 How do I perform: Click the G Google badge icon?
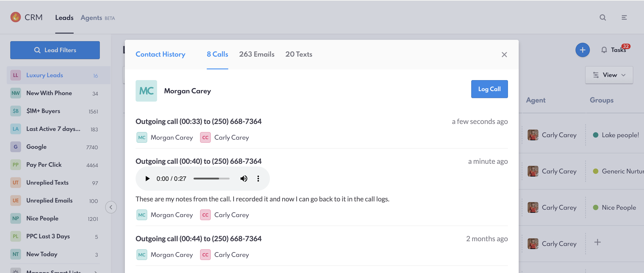pyautogui.click(x=15, y=147)
